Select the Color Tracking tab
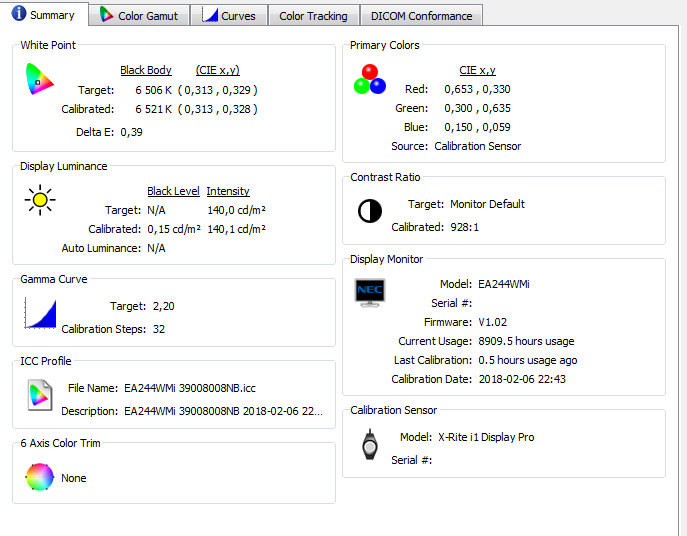The width and height of the screenshot is (687, 536). pos(313,16)
